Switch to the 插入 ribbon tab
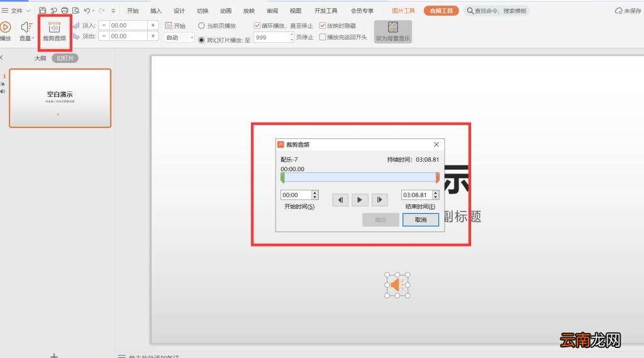This screenshot has width=644, height=358. click(156, 11)
